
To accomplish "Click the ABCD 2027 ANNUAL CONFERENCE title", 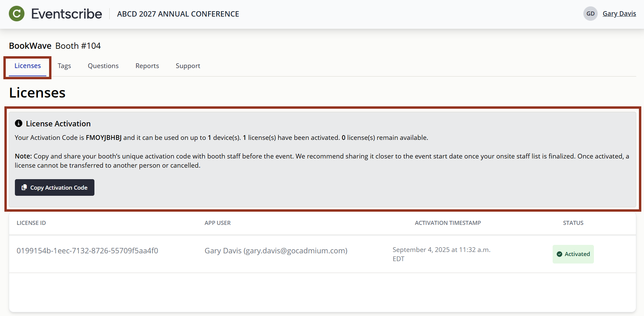I will click(x=178, y=14).
